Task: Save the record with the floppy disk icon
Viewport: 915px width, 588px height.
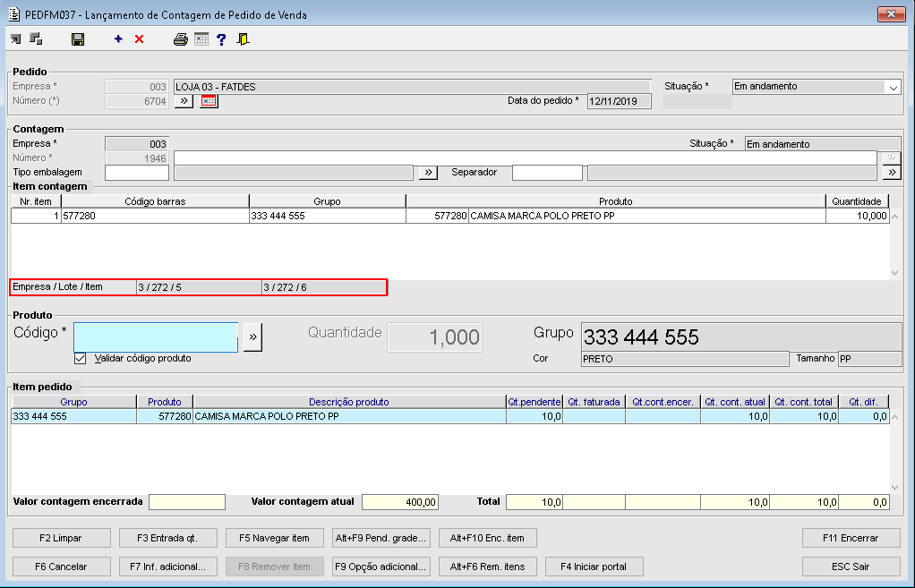Action: pyautogui.click(x=78, y=39)
